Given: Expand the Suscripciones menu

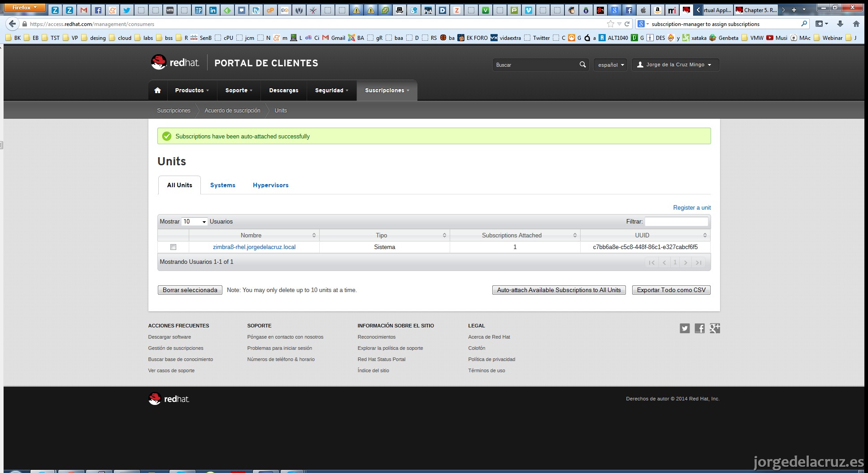Looking at the screenshot, I should pyautogui.click(x=387, y=90).
